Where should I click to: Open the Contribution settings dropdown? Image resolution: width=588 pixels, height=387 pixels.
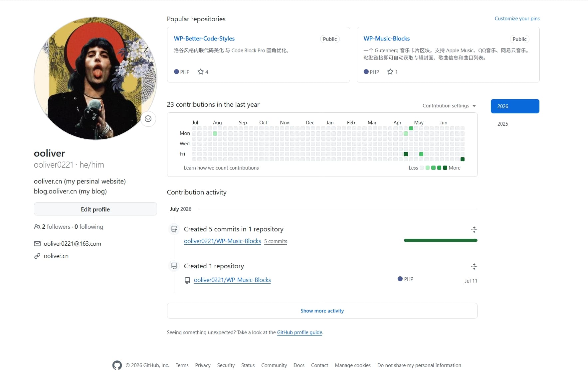[x=449, y=106]
